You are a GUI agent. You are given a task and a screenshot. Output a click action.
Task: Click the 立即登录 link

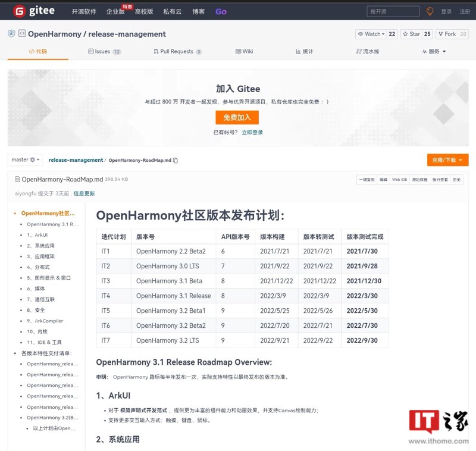tap(252, 132)
